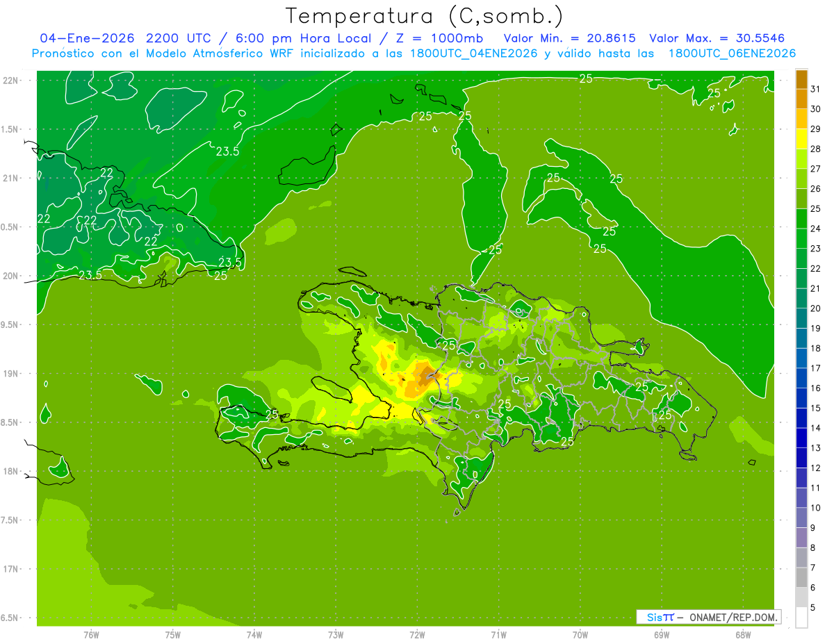Click the color bar label 31

[x=816, y=89]
